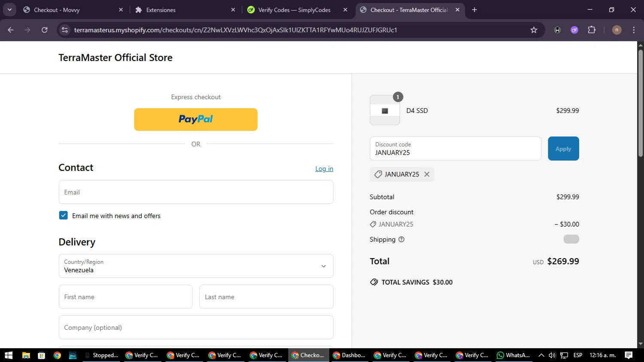Click the Express checkout label
The width and height of the screenshot is (644, 362).
[x=196, y=97]
